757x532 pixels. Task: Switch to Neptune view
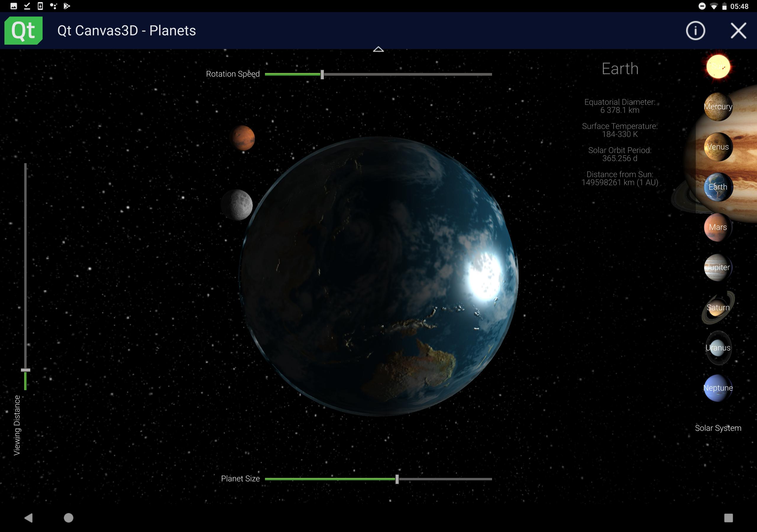(x=718, y=388)
